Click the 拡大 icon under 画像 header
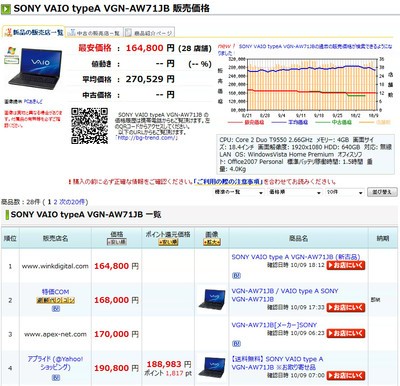This screenshot has width=400, height=386. point(212,242)
